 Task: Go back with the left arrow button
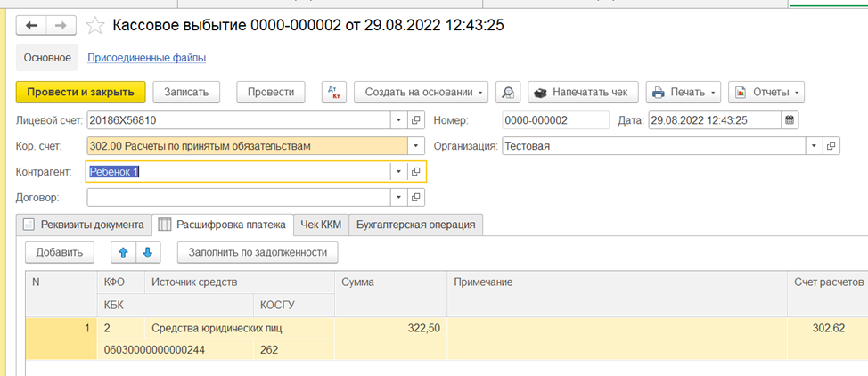tap(31, 26)
